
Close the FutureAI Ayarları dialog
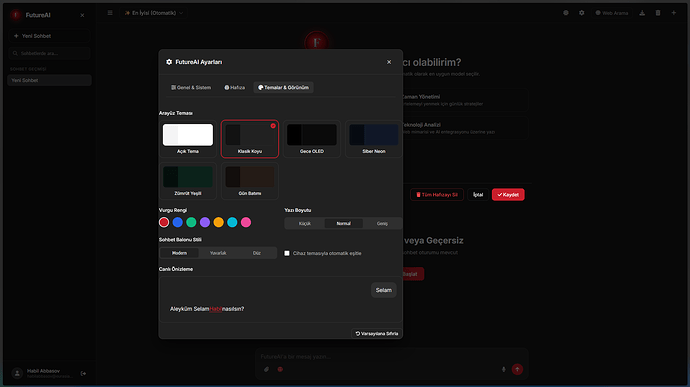click(389, 62)
